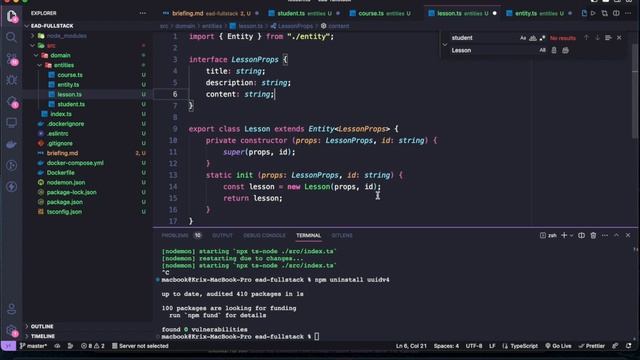
Task: Collapse the EAD-FULLSTACK root folder
Action: (x=52, y=26)
